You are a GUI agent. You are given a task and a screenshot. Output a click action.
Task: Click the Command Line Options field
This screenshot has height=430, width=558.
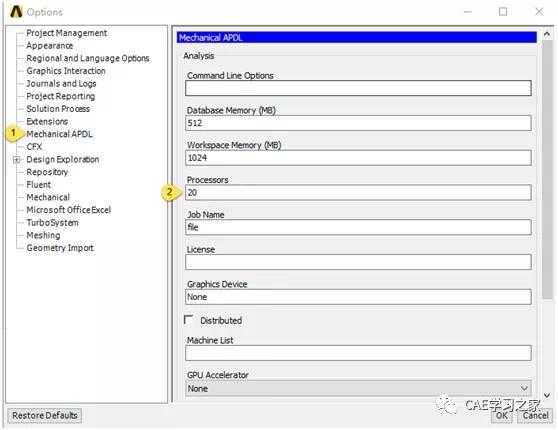coord(358,88)
